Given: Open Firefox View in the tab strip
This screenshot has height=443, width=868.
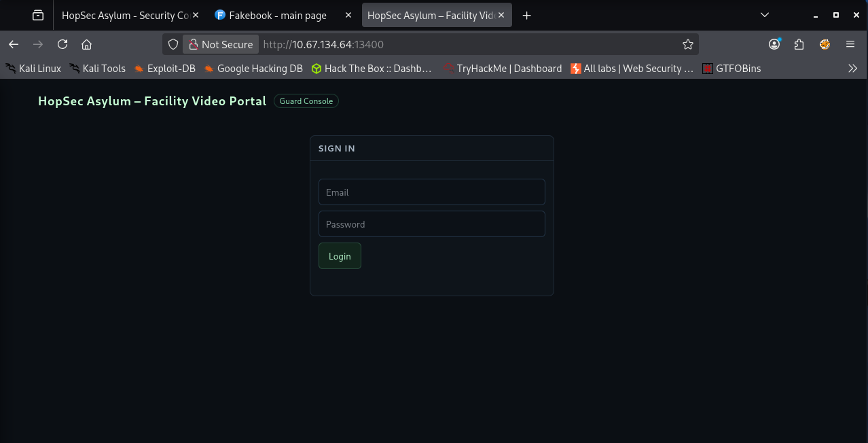Looking at the screenshot, I should [37, 14].
